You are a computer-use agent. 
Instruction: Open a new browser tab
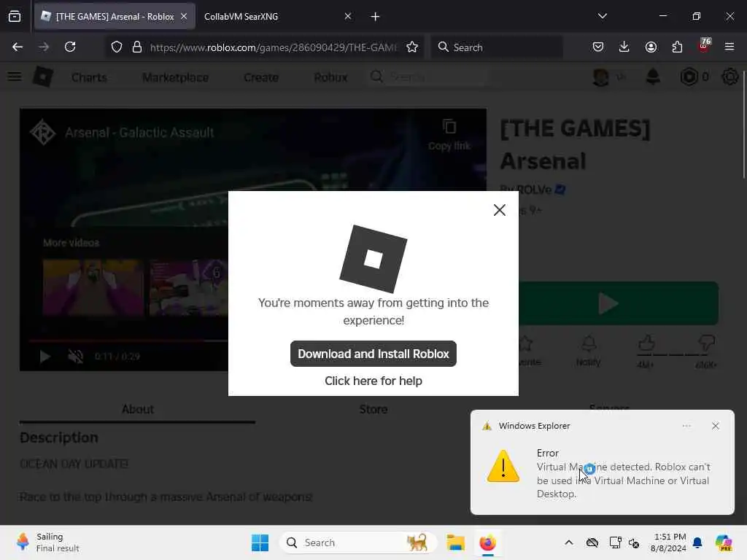(x=375, y=16)
